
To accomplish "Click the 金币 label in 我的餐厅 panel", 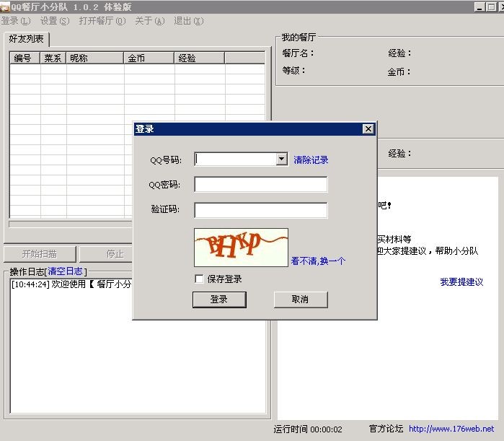I will (399, 71).
